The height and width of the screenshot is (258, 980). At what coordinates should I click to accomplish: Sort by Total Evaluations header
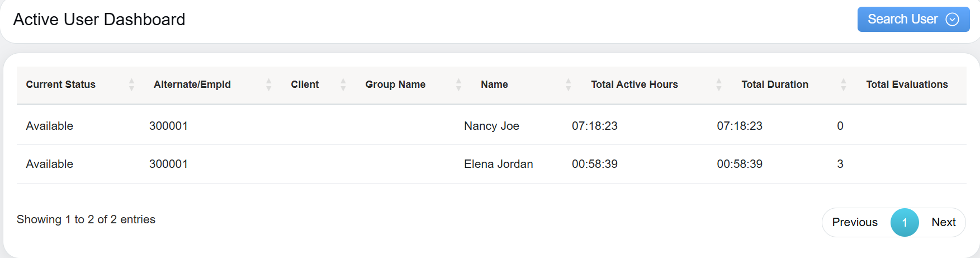907,85
